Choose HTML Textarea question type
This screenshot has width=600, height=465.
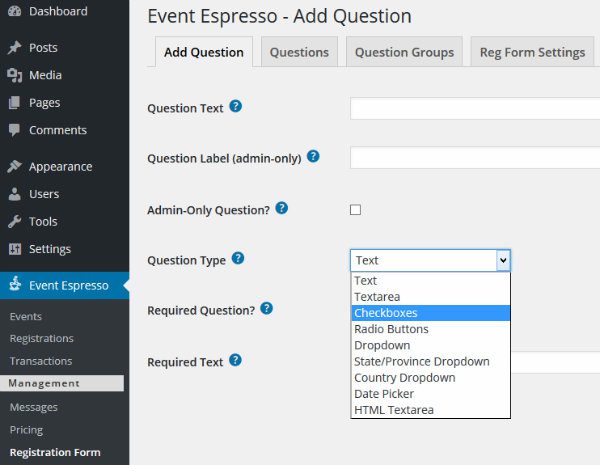coord(430,410)
